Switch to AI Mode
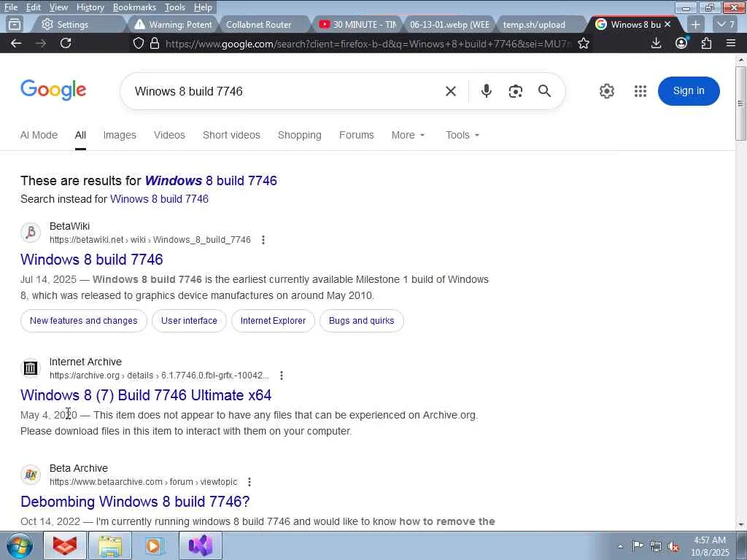 [39, 135]
